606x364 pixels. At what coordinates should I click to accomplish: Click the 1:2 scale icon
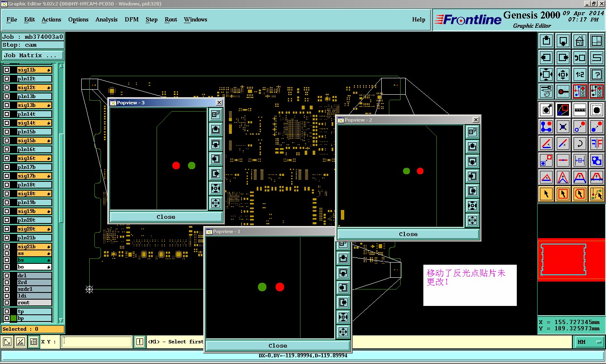(580, 74)
